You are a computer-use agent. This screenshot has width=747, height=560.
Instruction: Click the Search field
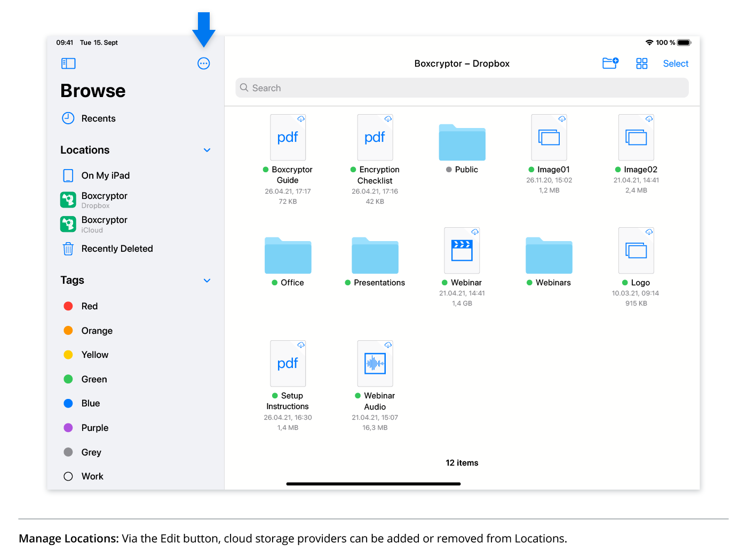pyautogui.click(x=462, y=88)
